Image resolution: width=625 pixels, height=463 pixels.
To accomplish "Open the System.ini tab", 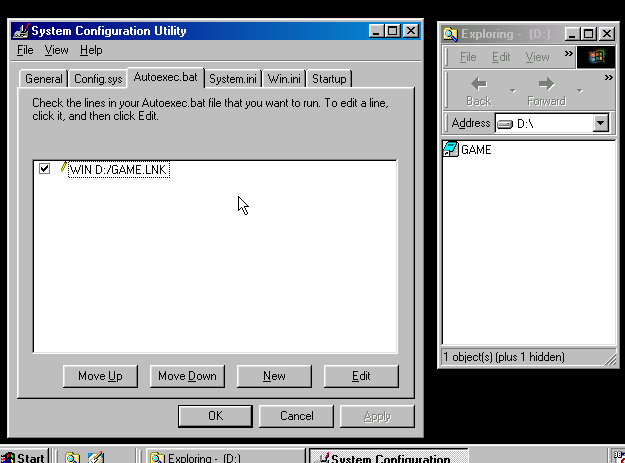I will pos(234,79).
